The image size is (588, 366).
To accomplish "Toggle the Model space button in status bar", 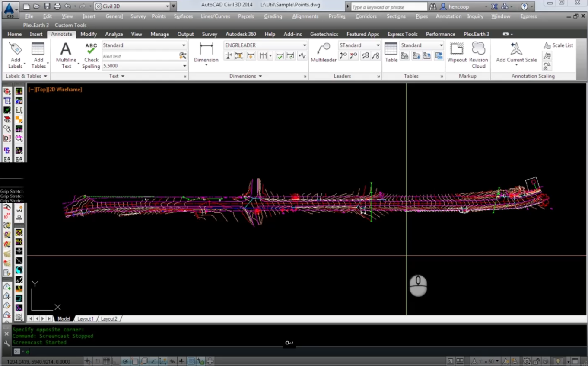I will click(450, 361).
